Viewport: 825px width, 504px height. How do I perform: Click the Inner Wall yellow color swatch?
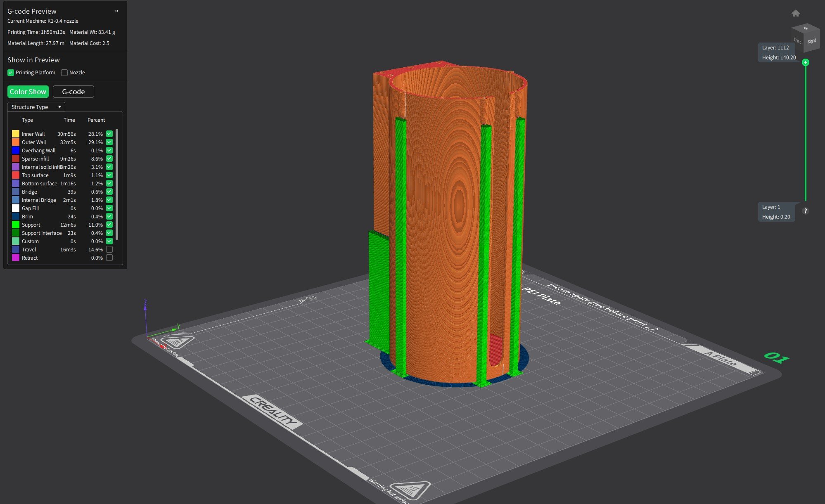tap(16, 134)
